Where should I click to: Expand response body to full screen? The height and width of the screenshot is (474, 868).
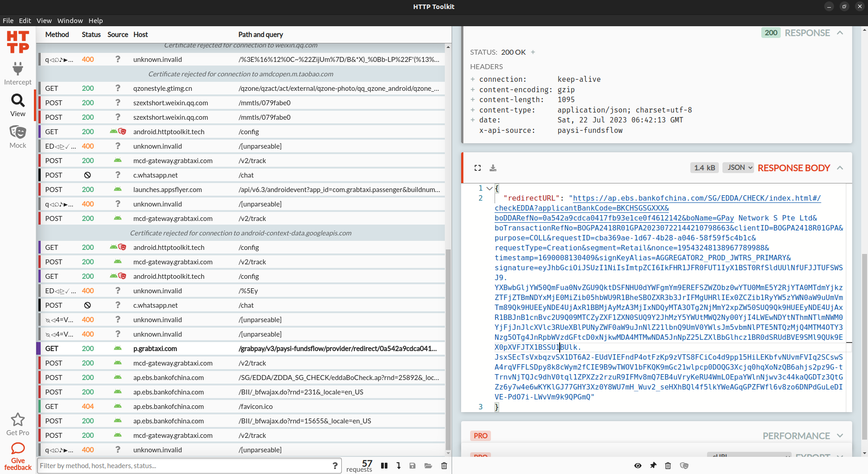pos(477,168)
